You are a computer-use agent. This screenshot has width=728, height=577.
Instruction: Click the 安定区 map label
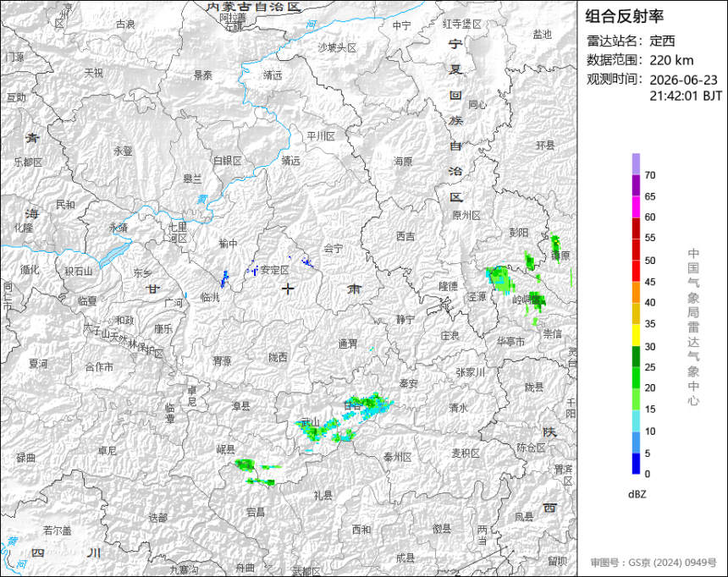point(275,270)
